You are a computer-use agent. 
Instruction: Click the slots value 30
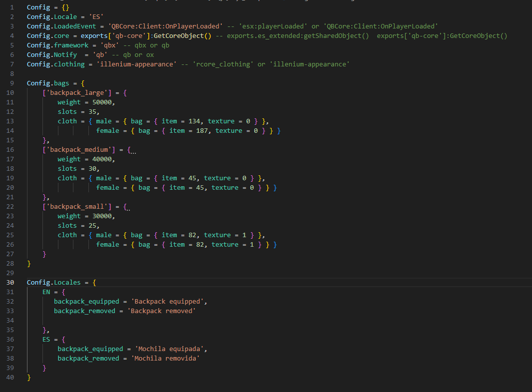92,168
